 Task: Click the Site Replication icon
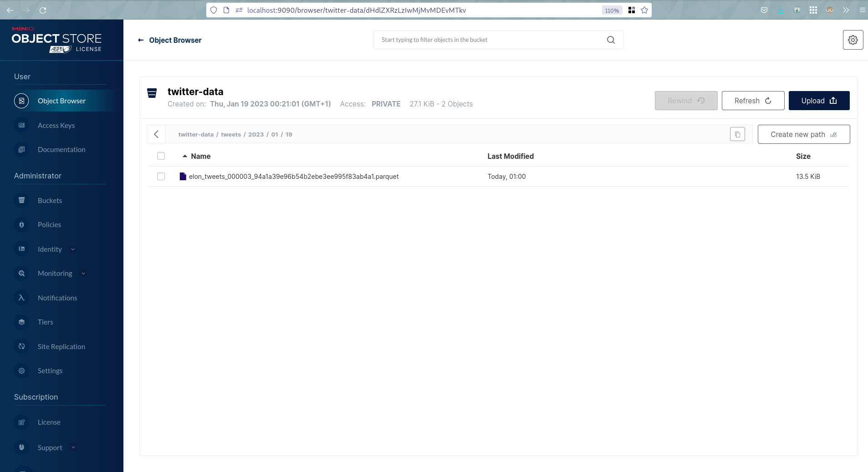click(x=21, y=346)
